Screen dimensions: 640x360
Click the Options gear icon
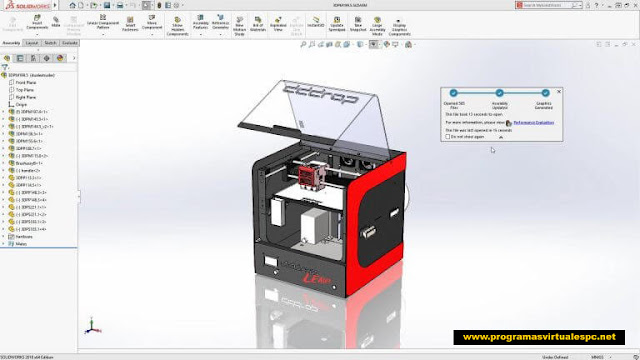coord(176,5)
